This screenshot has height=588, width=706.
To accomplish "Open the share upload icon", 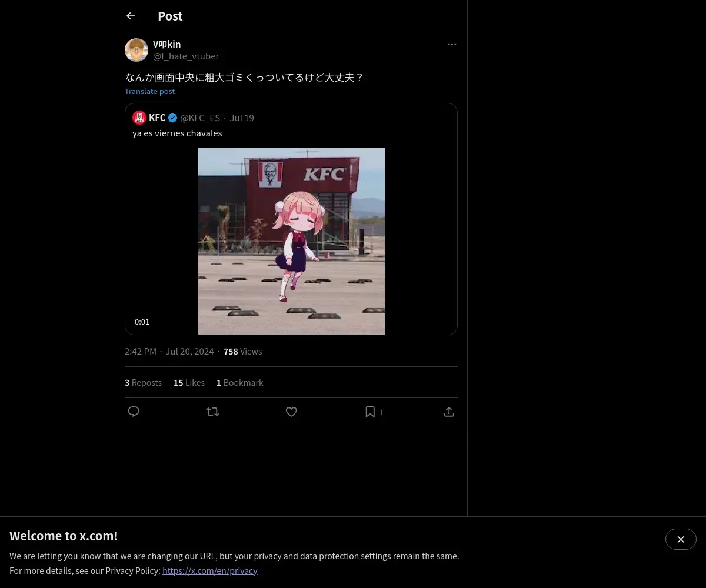I will pos(449,412).
